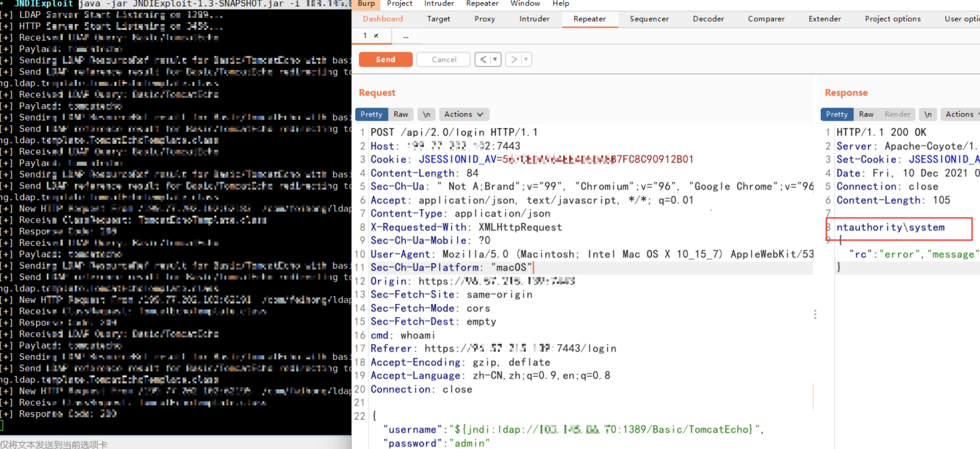Screen dimensions: 980x449
Task: Click the terminal cursor at the prompt
Action: point(1,425)
